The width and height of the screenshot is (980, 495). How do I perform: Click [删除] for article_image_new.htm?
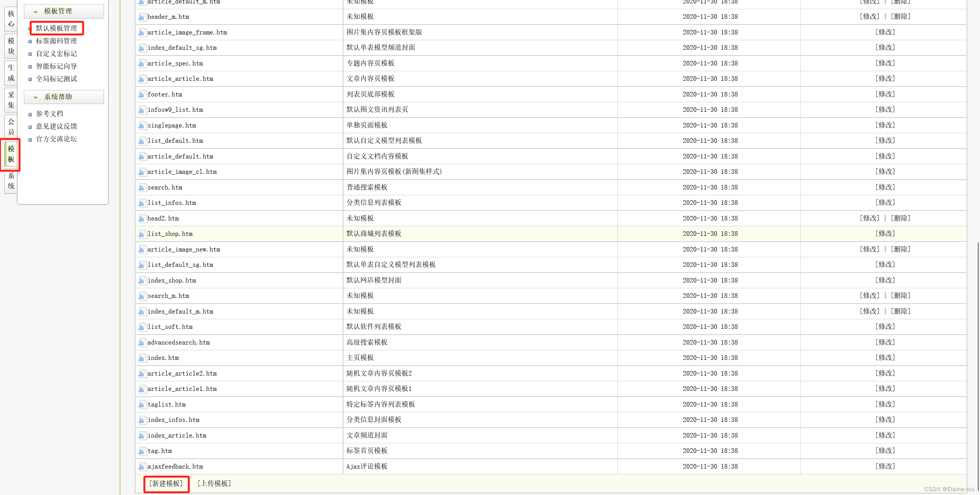(x=901, y=249)
